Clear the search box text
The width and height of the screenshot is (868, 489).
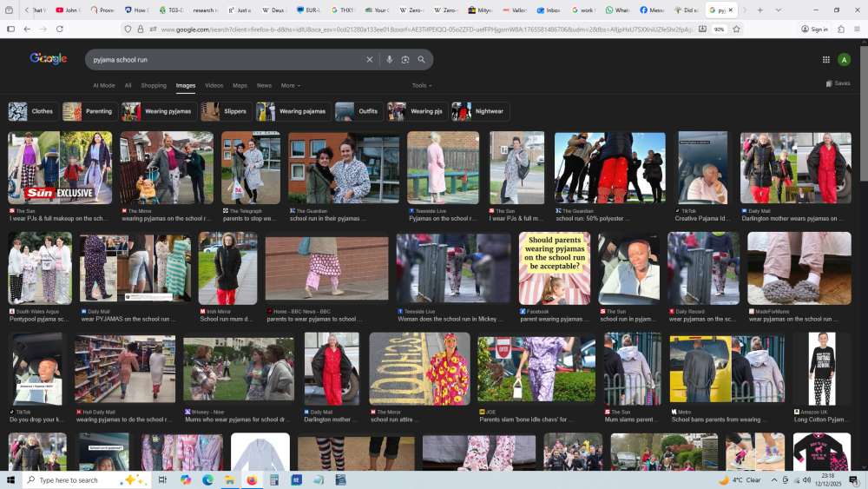(x=369, y=60)
